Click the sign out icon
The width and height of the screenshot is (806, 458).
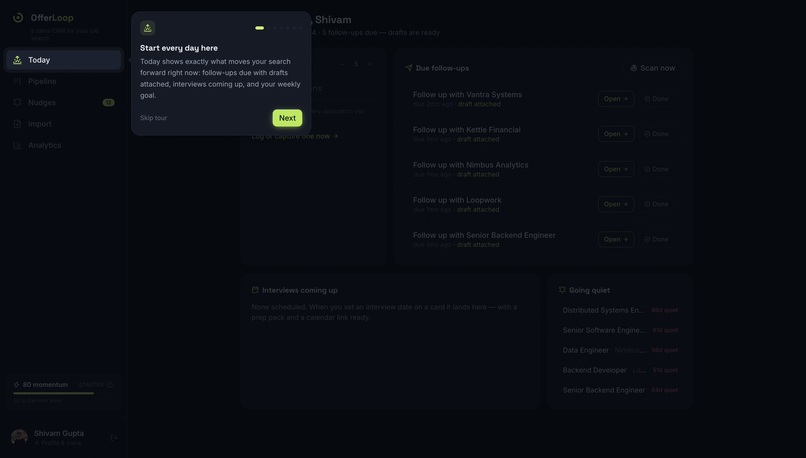pos(114,438)
